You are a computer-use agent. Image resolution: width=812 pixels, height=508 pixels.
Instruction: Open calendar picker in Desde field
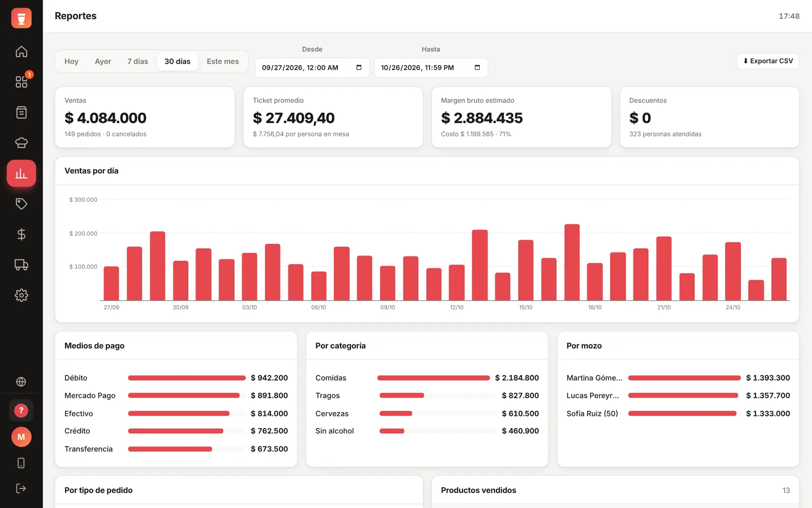coord(359,68)
